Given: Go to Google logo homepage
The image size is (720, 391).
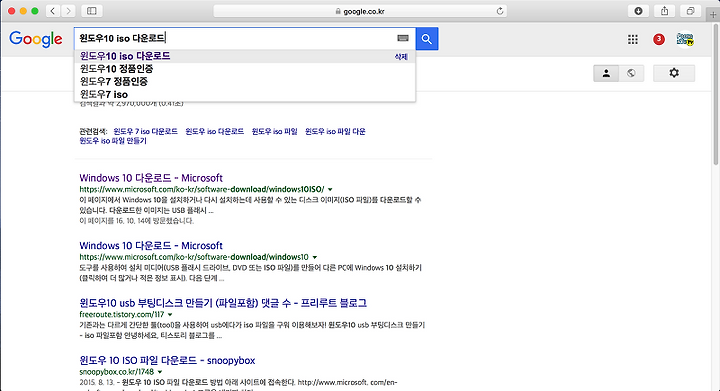Looking at the screenshot, I should coord(36,39).
